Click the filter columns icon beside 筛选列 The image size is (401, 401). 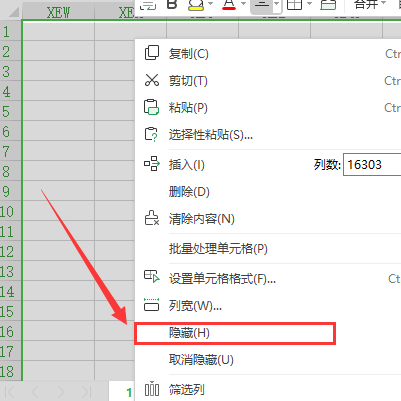pos(152,389)
